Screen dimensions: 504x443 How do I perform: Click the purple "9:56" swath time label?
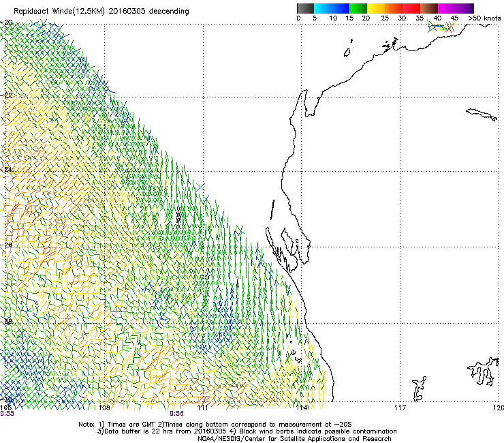(177, 414)
